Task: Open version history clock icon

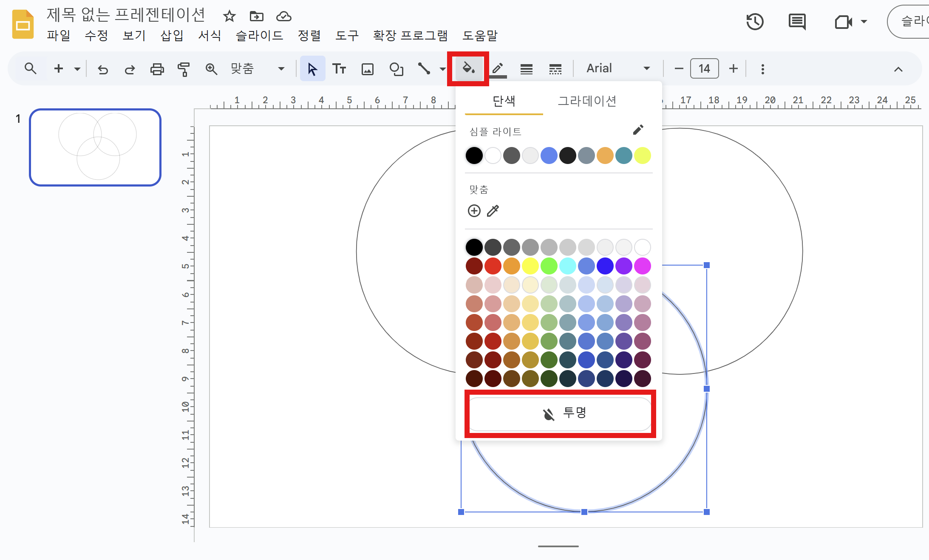Action: (755, 22)
